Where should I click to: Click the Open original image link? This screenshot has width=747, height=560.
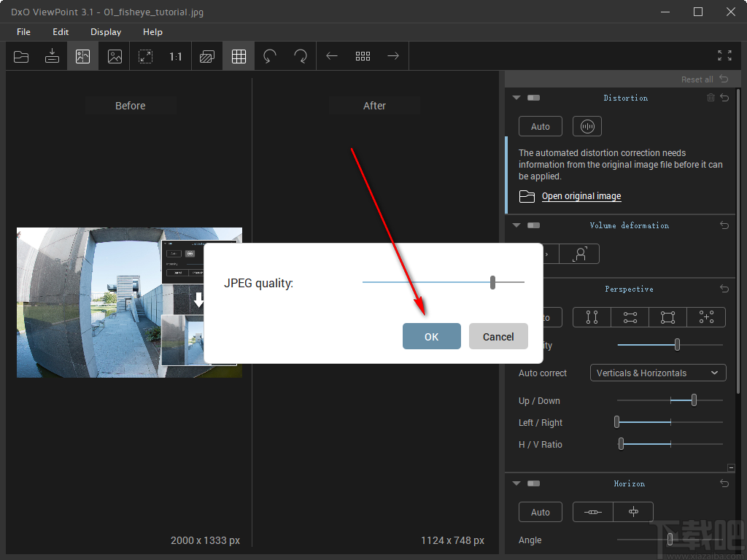pyautogui.click(x=581, y=196)
